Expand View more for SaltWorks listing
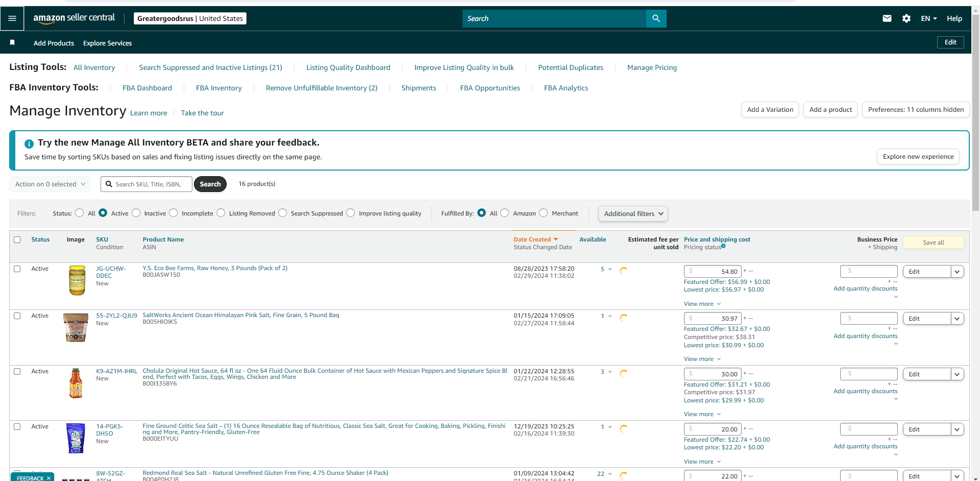This screenshot has width=980, height=481. click(x=702, y=359)
